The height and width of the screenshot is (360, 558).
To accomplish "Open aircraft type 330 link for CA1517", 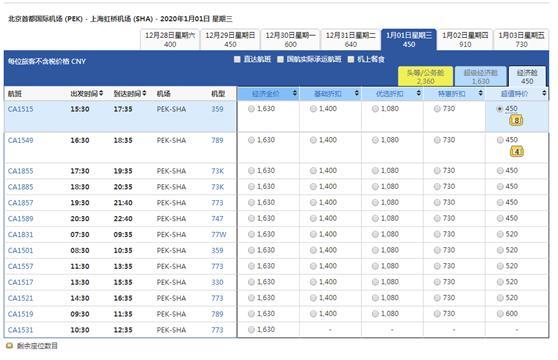I will coord(217,282).
